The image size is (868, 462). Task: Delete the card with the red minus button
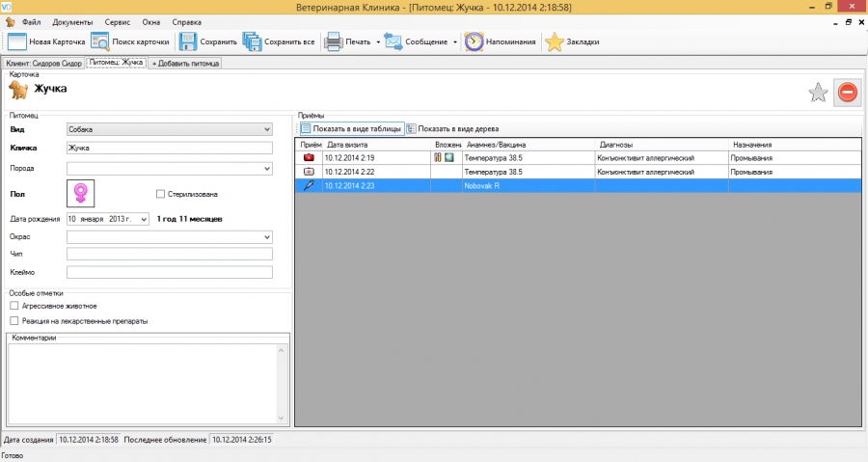(848, 92)
